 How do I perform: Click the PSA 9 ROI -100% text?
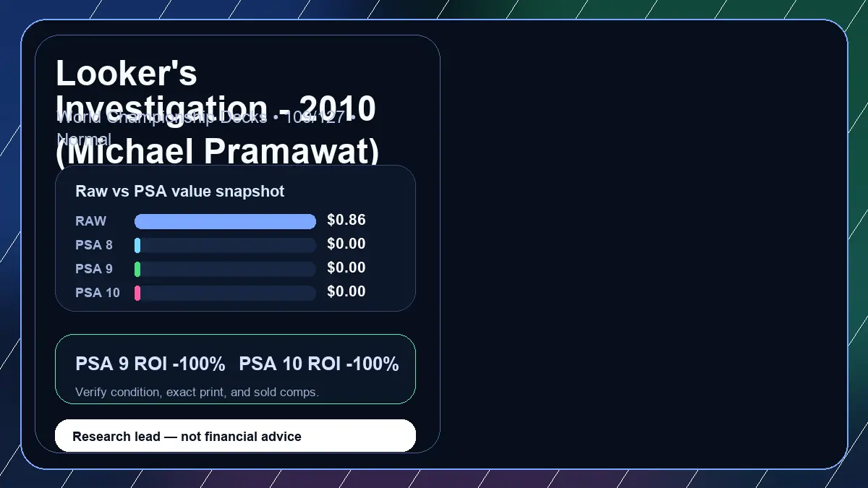click(150, 364)
